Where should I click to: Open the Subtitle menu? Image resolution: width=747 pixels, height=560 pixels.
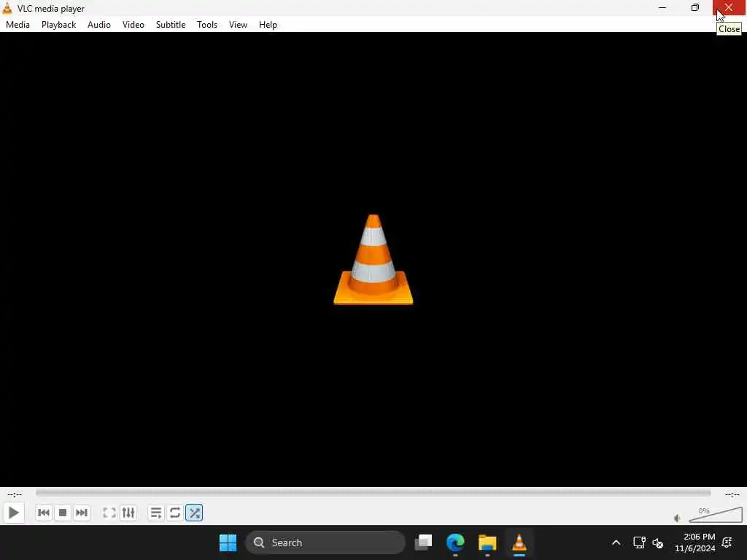pos(171,25)
